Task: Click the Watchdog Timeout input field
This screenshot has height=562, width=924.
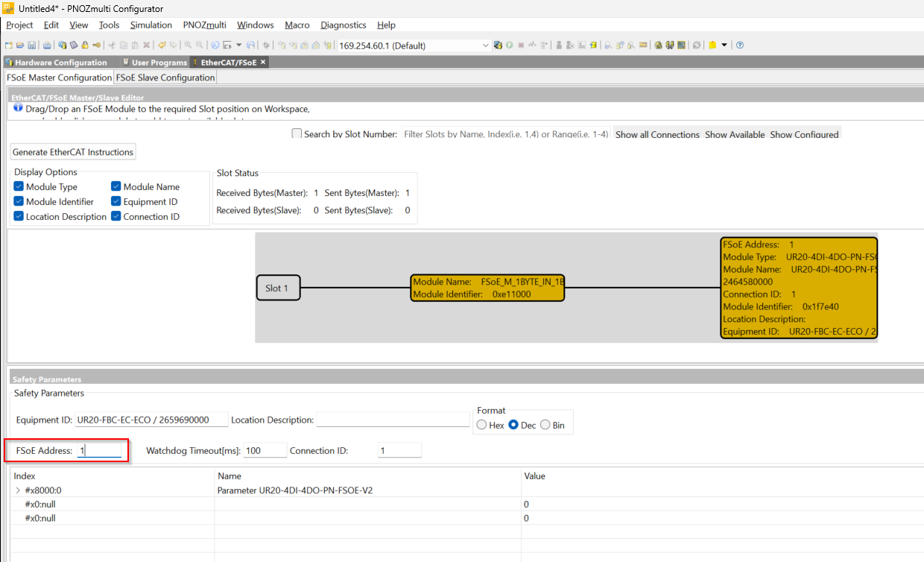Action: pos(265,450)
